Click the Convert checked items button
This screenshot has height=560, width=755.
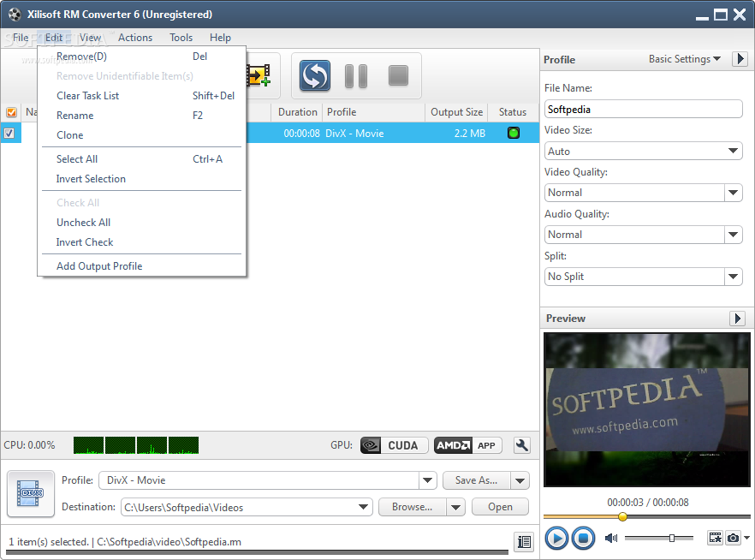coord(314,75)
